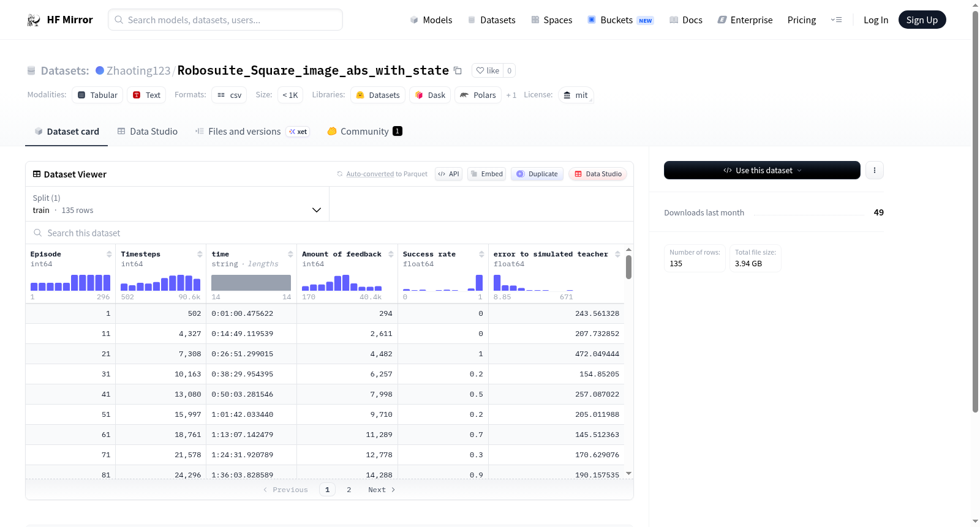
Task: Go to page 2 of the table
Action: point(349,490)
